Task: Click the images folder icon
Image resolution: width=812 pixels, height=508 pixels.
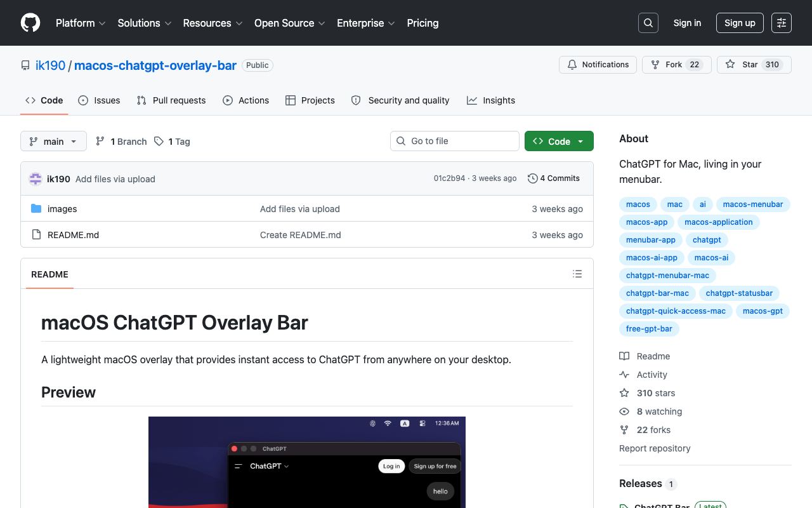Action: pyautogui.click(x=36, y=209)
